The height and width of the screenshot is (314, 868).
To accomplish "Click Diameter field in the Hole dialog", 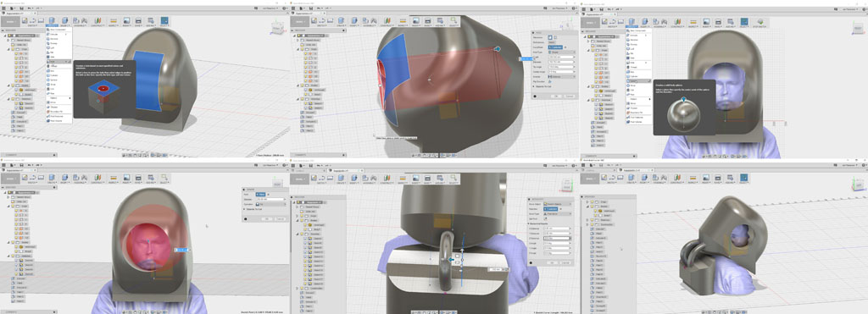I will tap(561, 62).
